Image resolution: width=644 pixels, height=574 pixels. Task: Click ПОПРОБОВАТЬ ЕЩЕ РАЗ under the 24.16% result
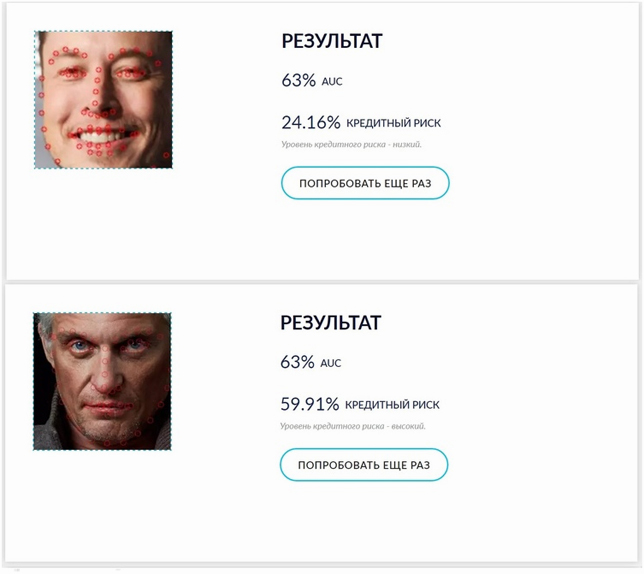tap(365, 183)
